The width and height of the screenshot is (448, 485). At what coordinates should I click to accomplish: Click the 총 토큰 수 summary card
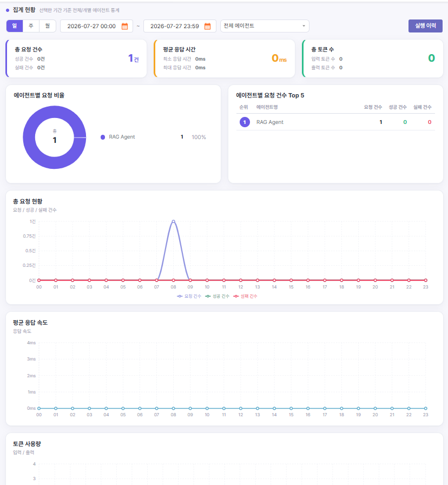(x=372, y=58)
